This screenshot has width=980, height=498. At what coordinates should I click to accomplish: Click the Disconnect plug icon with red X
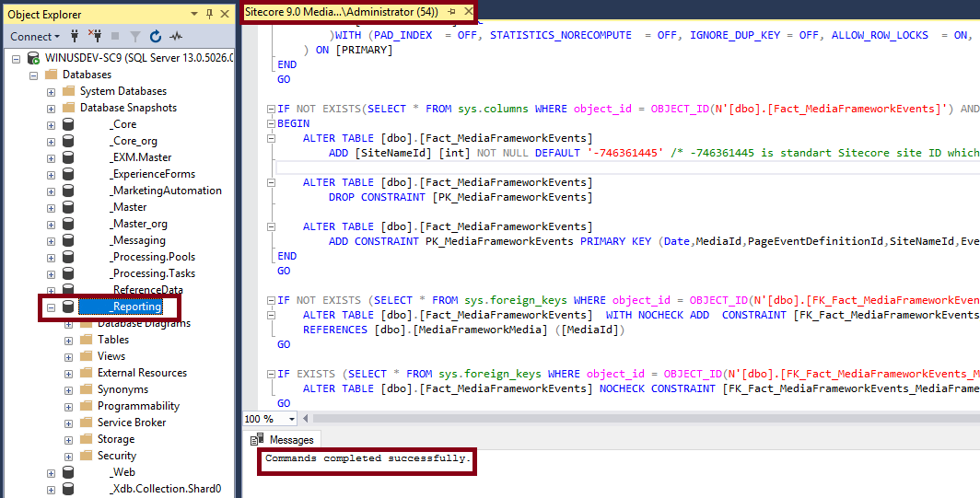[95, 36]
